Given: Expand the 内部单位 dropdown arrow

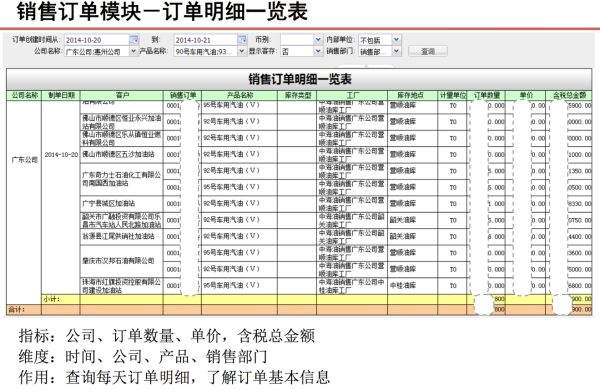Looking at the screenshot, I should [x=396, y=39].
